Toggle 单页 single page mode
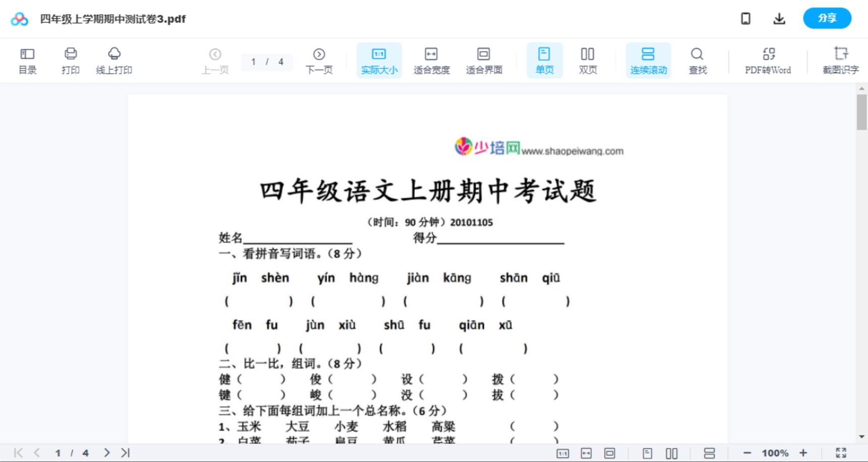Viewport: 868px width, 462px height. point(544,60)
